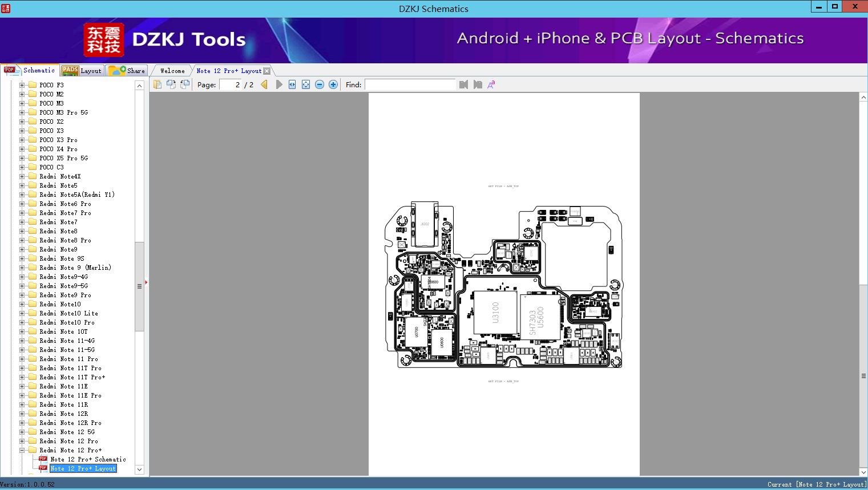Click the fit width icon
This screenshot has height=490, width=868.
[292, 84]
